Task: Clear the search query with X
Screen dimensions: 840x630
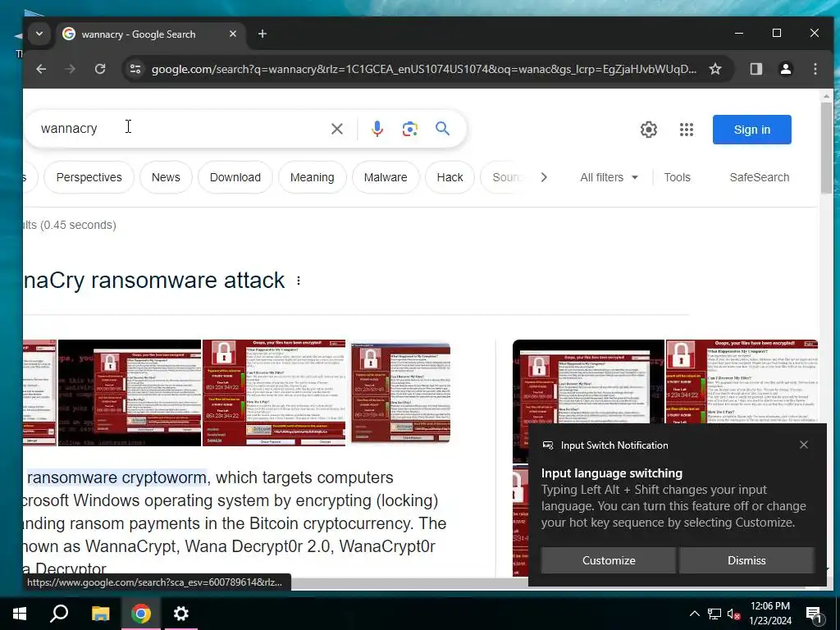Action: click(337, 129)
